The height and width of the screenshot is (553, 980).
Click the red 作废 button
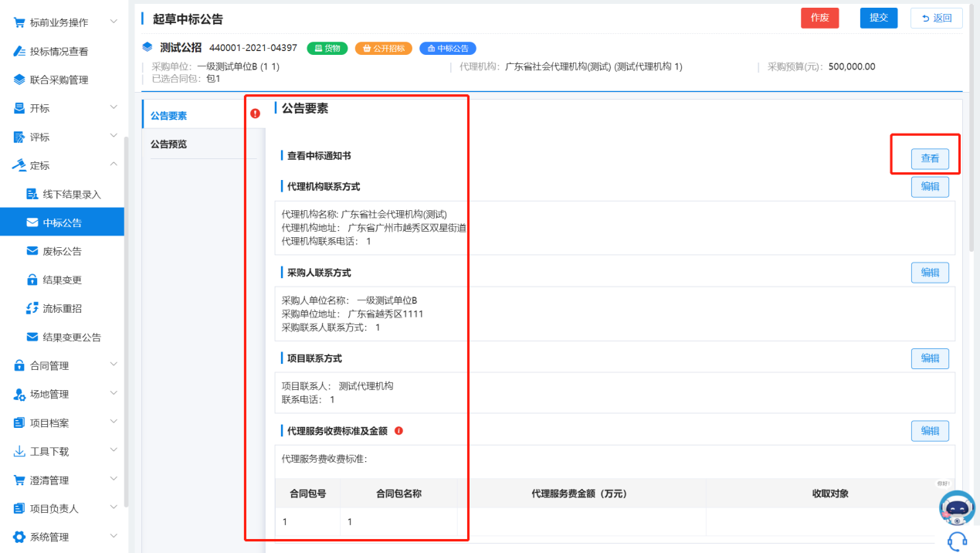pos(819,18)
